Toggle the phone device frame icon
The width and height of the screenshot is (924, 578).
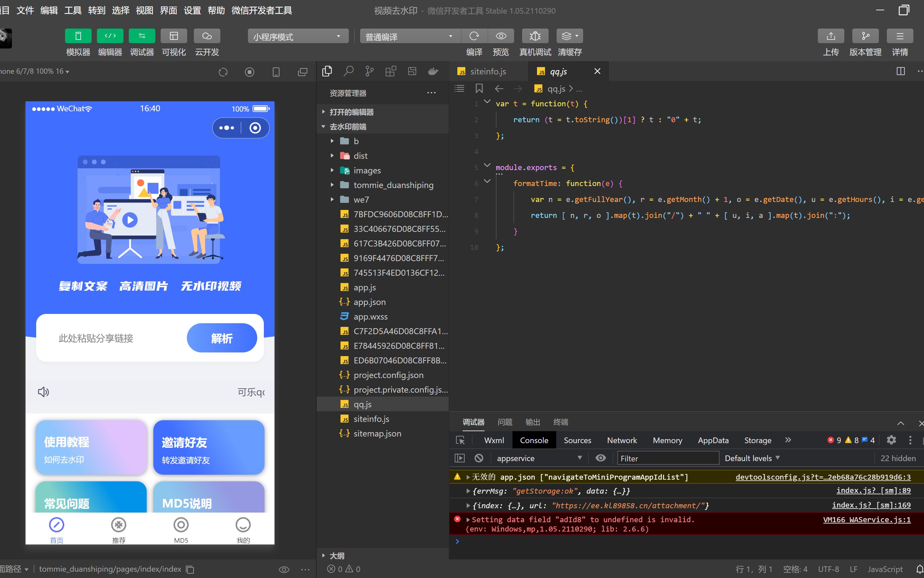(276, 72)
